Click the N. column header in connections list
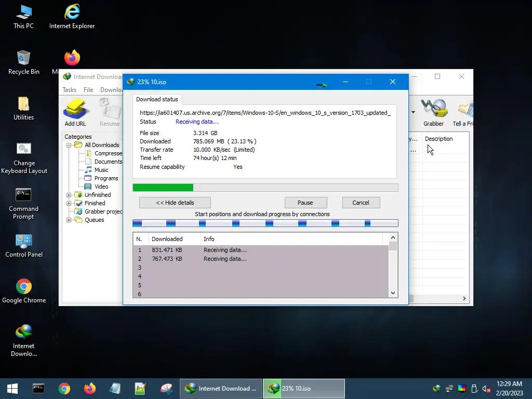The height and width of the screenshot is (399, 532). pyautogui.click(x=141, y=239)
